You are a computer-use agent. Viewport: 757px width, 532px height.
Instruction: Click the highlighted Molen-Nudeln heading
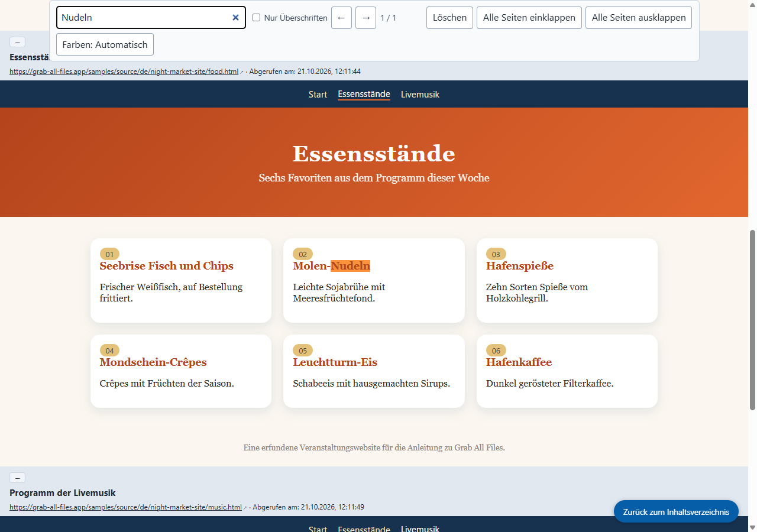click(x=331, y=266)
